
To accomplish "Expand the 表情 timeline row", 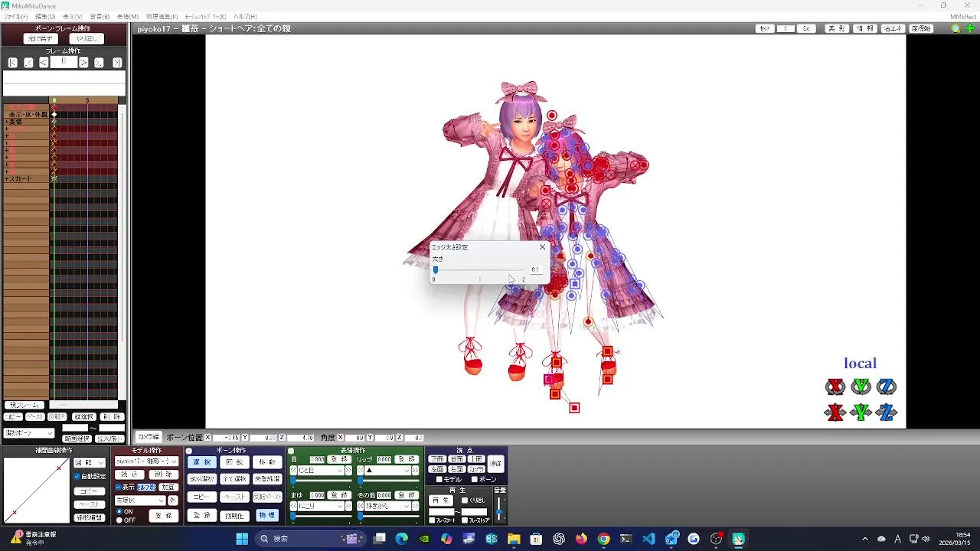I will (x=7, y=122).
